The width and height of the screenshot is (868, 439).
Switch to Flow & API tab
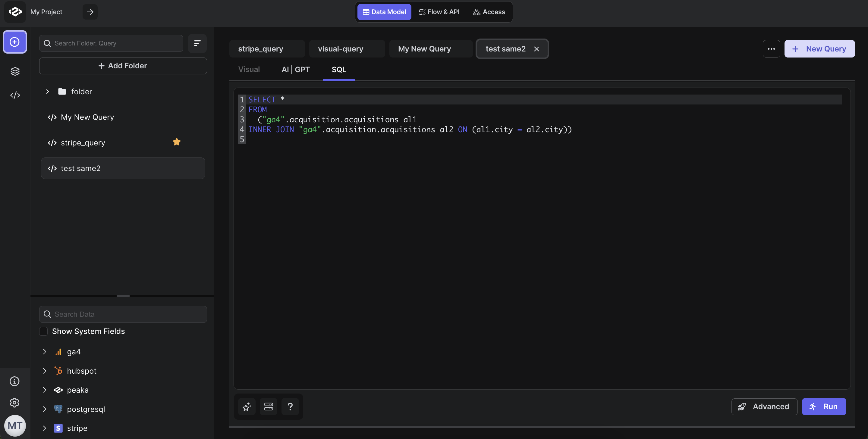(439, 12)
